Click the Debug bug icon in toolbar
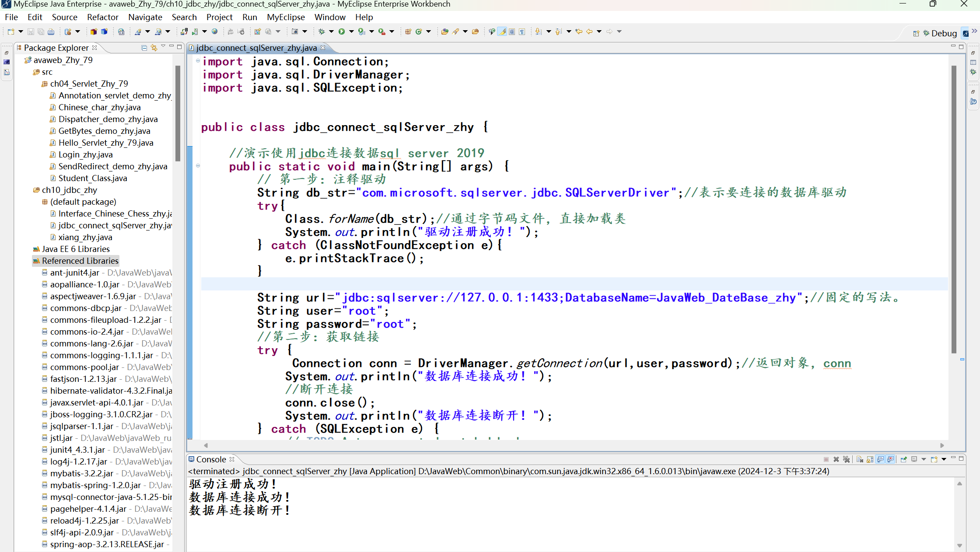 (x=322, y=31)
